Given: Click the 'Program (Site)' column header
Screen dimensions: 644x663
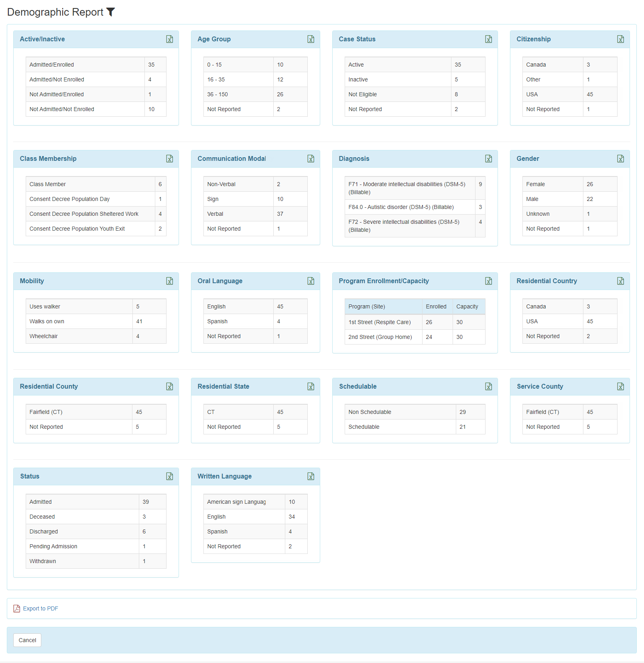Looking at the screenshot, I should [x=383, y=306].
